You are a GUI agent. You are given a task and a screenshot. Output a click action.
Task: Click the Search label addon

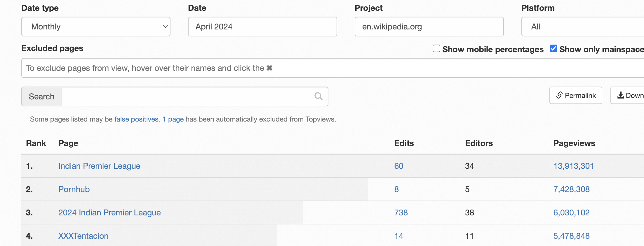click(42, 96)
